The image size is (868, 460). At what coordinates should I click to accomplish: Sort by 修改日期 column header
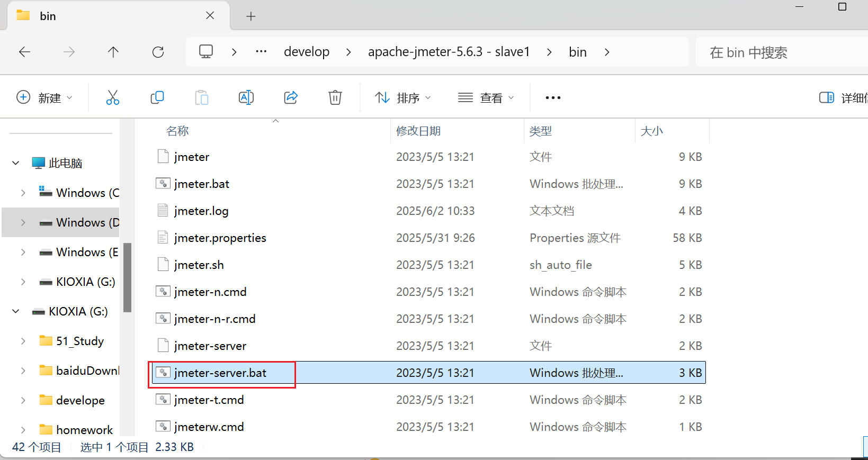pyautogui.click(x=418, y=131)
